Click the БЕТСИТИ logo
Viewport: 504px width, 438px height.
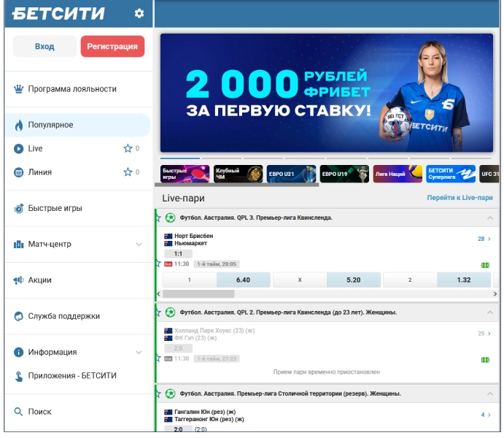click(58, 14)
